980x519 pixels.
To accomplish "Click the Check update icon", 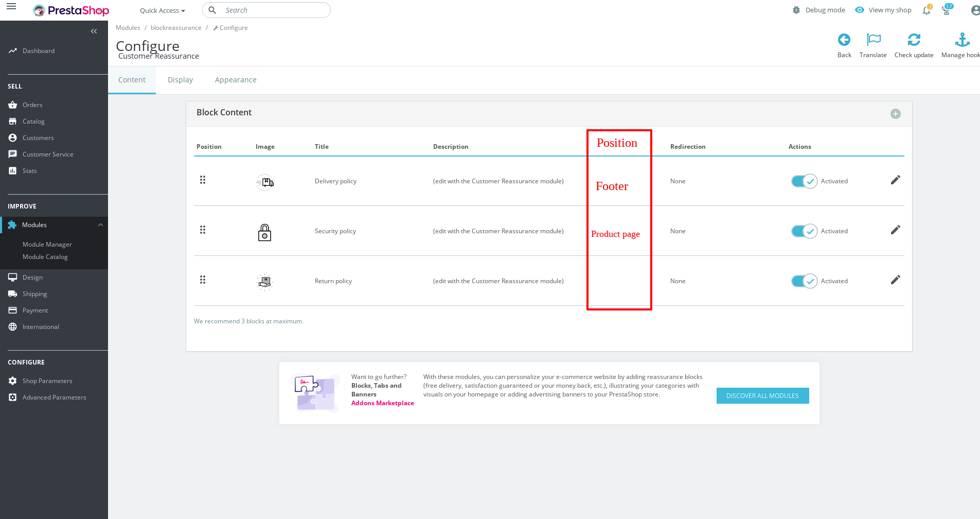I will [x=914, y=40].
